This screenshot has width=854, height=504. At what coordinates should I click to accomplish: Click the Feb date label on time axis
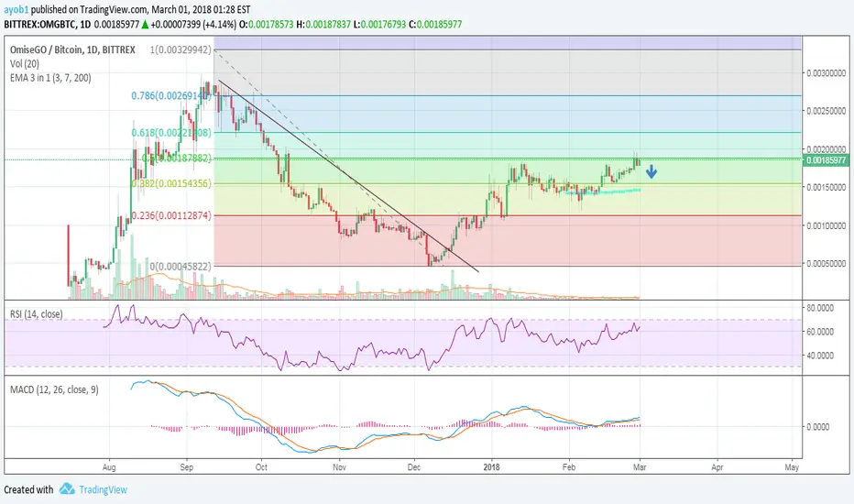pos(569,467)
